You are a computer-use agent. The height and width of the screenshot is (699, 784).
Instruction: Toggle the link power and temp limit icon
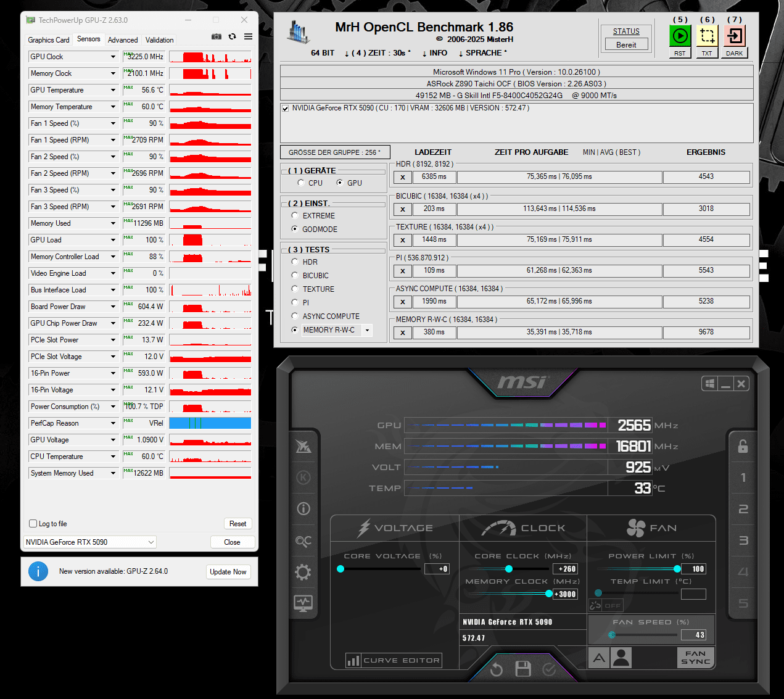click(595, 605)
